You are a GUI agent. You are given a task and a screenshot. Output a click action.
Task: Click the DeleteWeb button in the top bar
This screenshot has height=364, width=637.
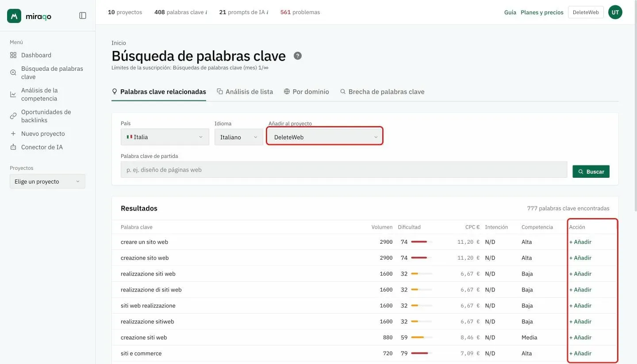586,12
